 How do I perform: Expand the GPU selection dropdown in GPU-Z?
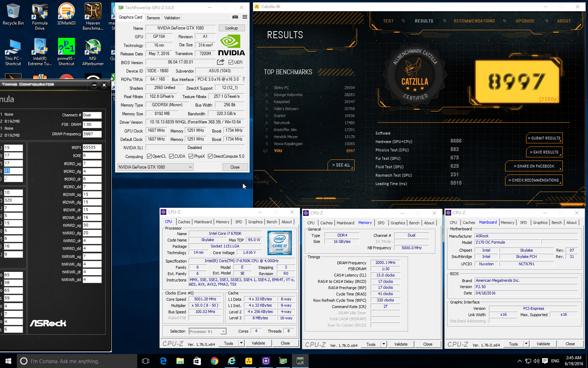(x=155, y=167)
